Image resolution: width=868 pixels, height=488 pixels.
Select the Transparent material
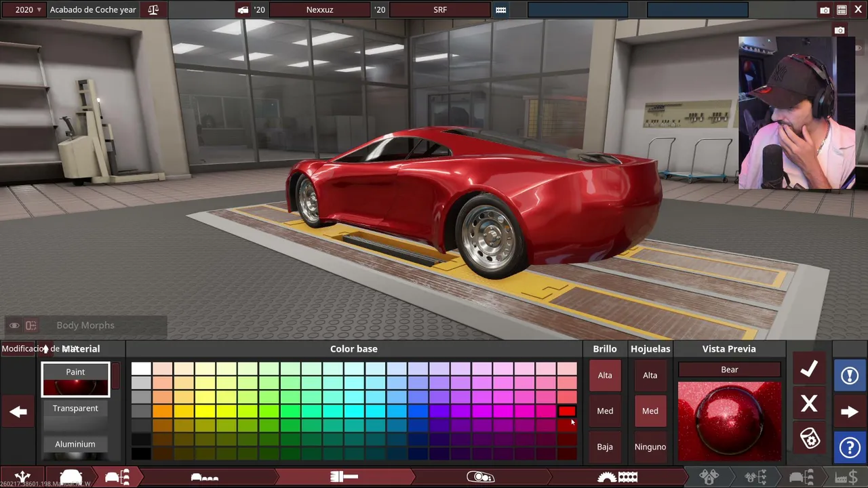coord(75,415)
